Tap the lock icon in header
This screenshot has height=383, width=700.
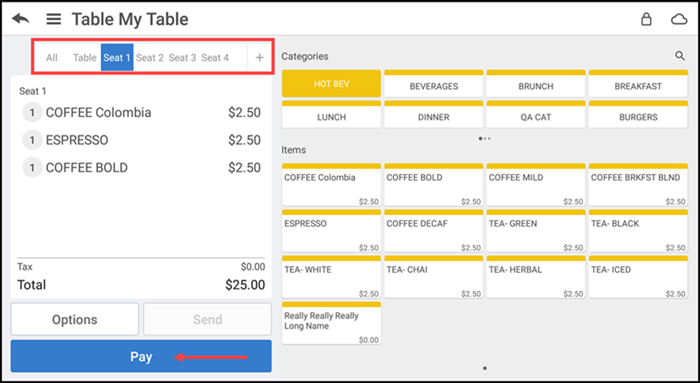pos(646,19)
